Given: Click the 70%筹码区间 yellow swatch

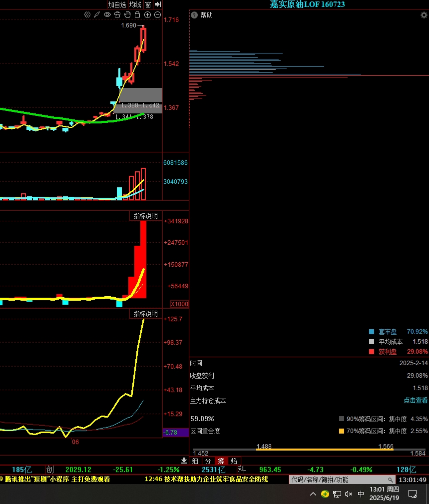Looking at the screenshot, I should [342, 431].
